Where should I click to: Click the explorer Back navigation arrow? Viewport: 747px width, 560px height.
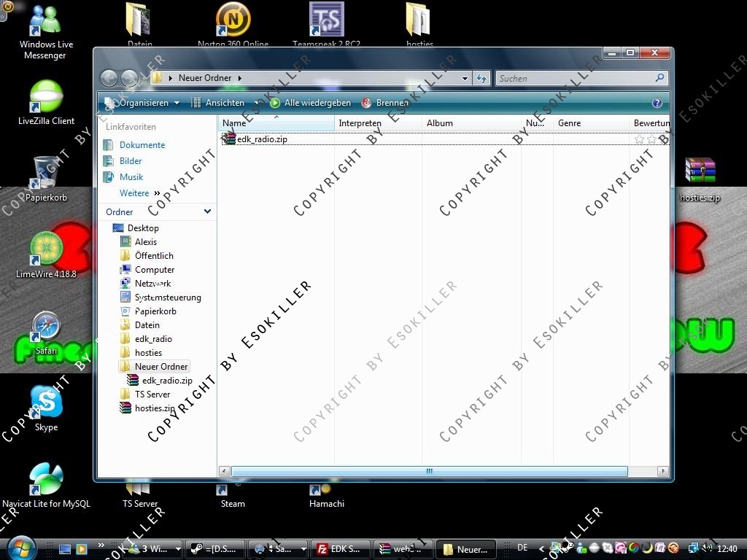point(109,78)
